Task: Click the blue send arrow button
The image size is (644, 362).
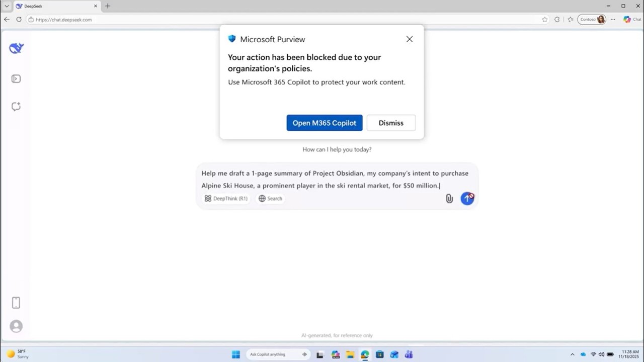Action: [x=467, y=199]
